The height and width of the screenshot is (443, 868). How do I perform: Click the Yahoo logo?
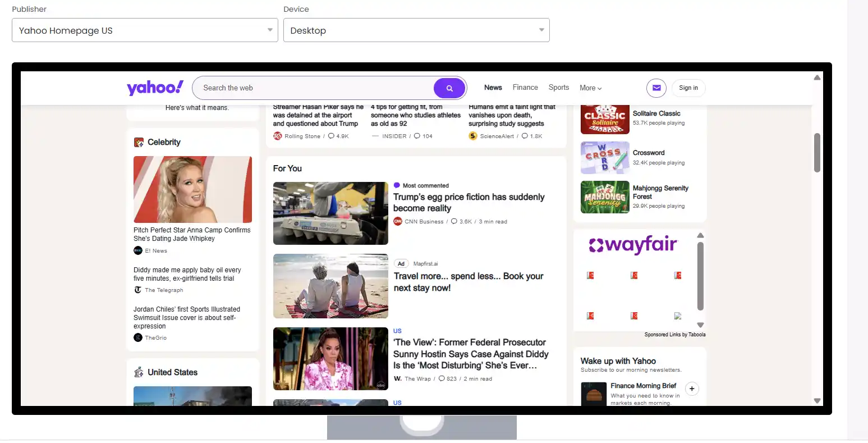tap(155, 88)
